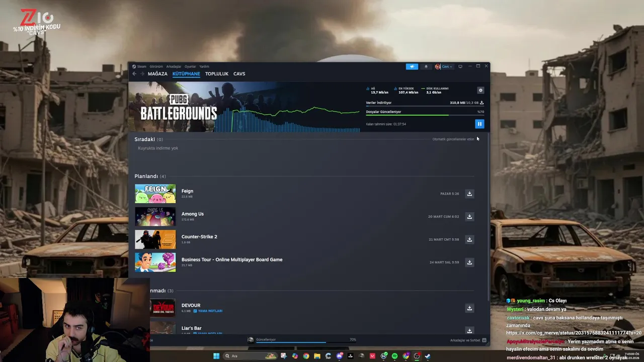The width and height of the screenshot is (644, 362).
Task: Open Discord from the taskbar
Action: coord(340,356)
